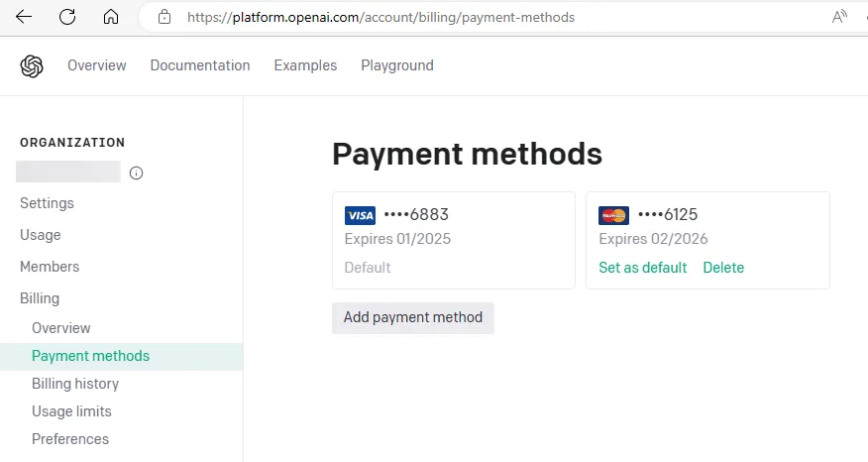Click the lock icon in address bar
868x462 pixels.
[x=164, y=17]
